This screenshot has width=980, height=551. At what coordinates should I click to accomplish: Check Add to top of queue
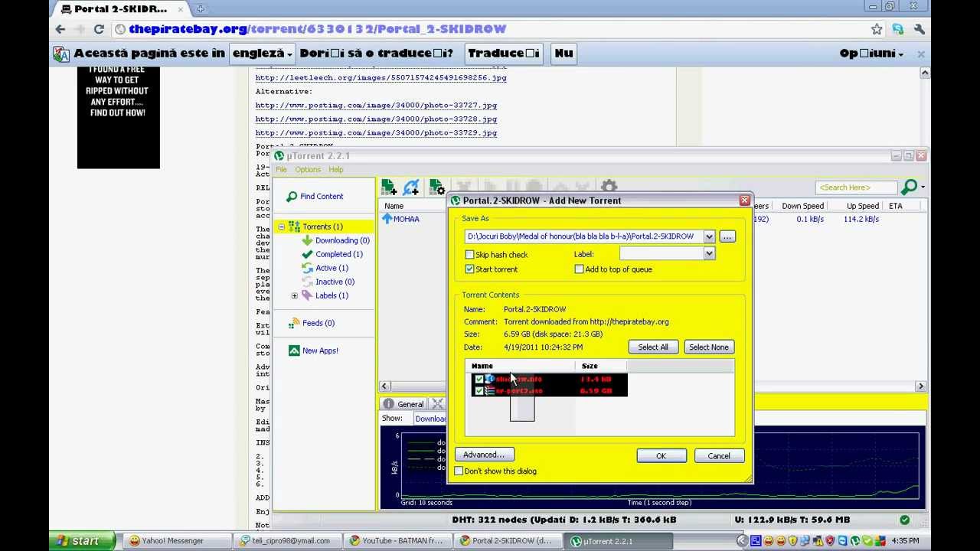click(x=579, y=269)
